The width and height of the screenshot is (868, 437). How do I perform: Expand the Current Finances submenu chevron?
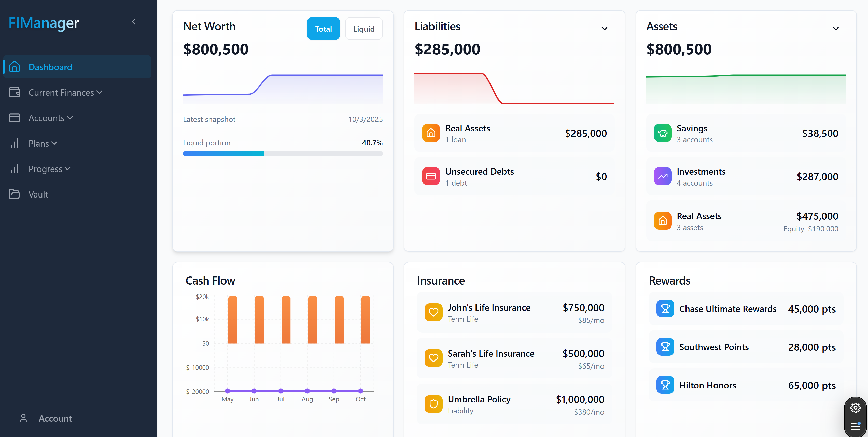pos(99,92)
